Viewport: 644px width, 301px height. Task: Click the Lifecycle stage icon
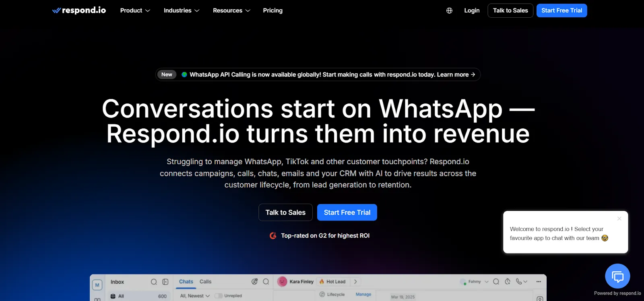(322, 295)
